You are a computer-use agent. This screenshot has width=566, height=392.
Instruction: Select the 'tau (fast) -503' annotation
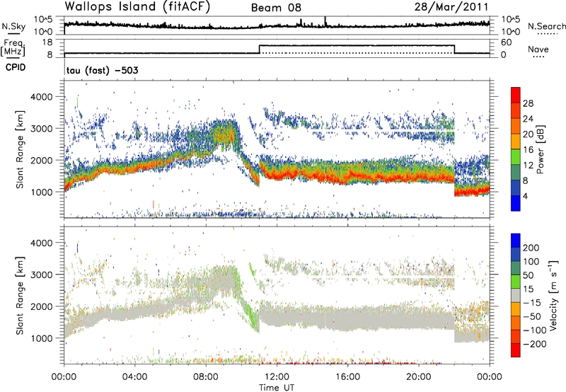tap(102, 70)
